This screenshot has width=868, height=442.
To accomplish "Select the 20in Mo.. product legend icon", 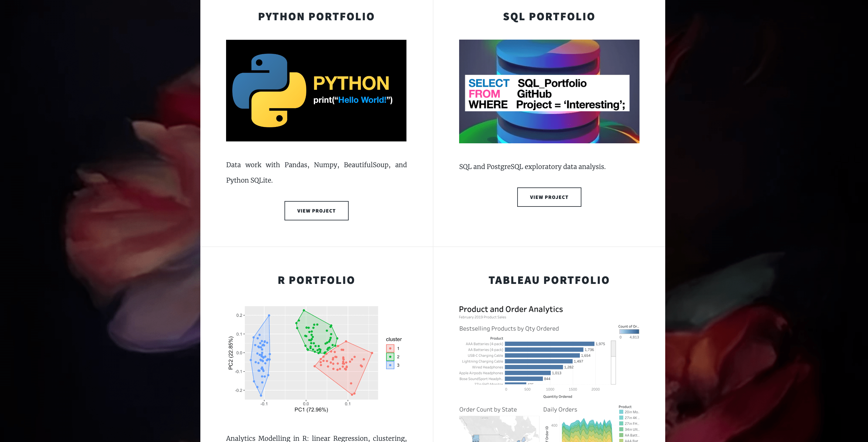I will [621, 412].
